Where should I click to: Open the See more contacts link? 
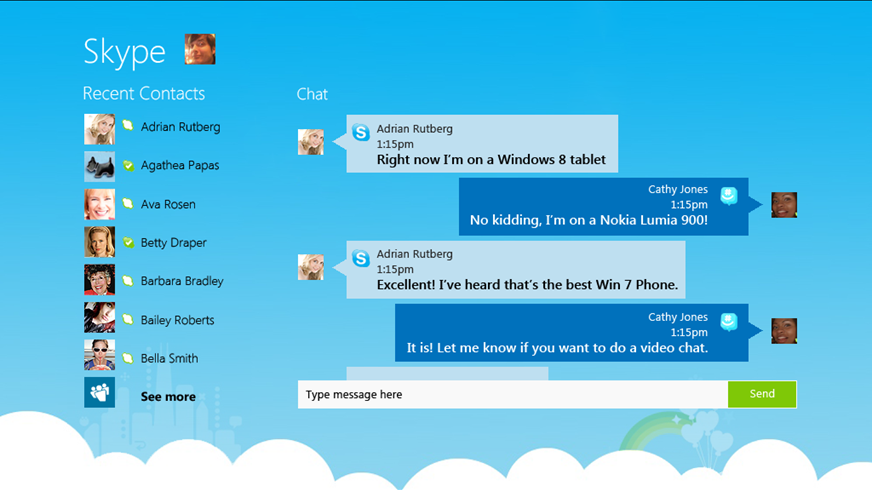168,397
